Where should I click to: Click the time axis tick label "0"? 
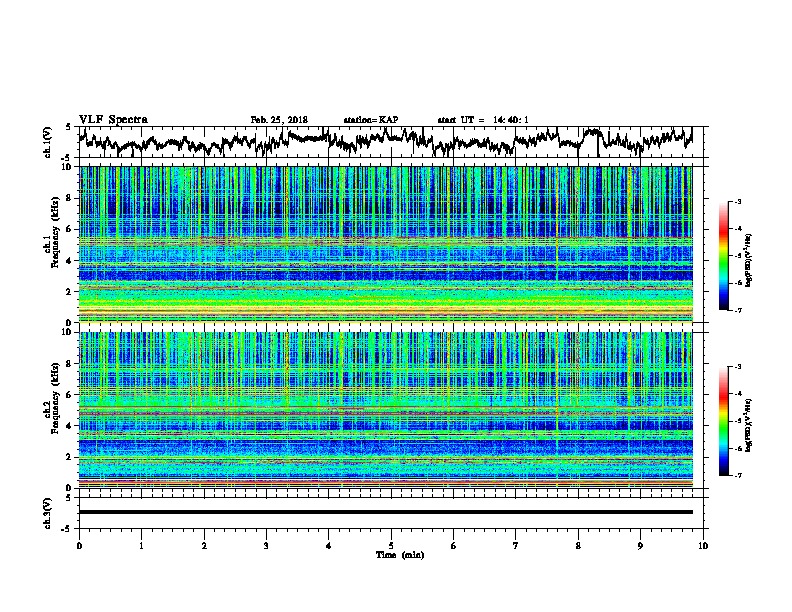click(x=79, y=546)
